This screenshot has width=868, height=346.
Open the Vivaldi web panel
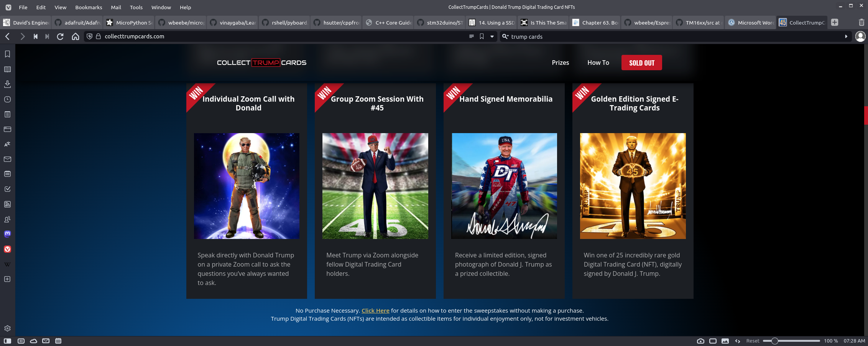pos(7,249)
